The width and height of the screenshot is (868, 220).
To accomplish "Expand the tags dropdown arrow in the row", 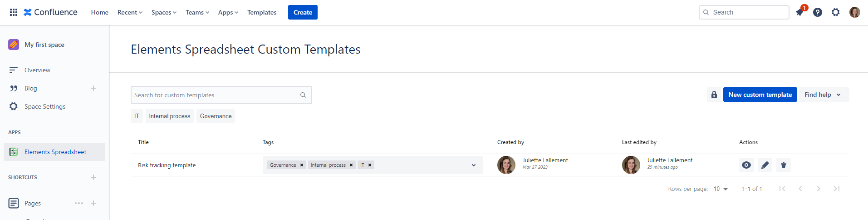I will pos(474,165).
